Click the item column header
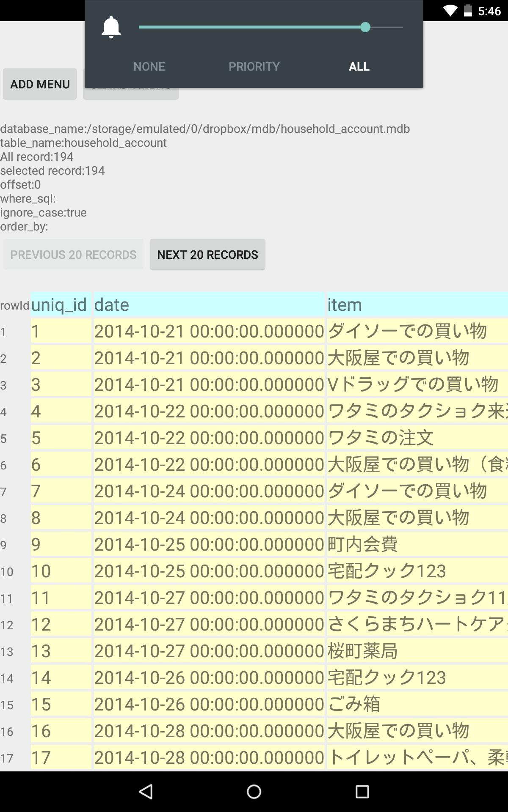Screen dimensions: 508x812 point(417,304)
